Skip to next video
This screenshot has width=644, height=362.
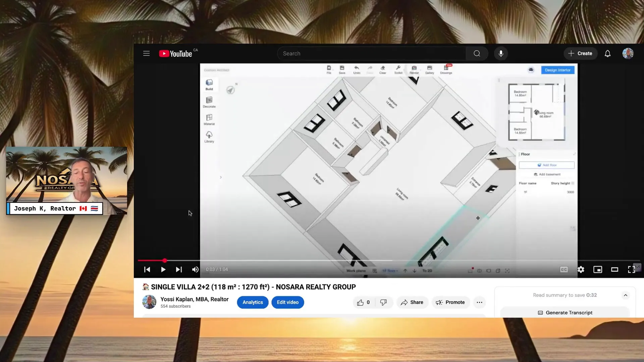[x=179, y=269]
